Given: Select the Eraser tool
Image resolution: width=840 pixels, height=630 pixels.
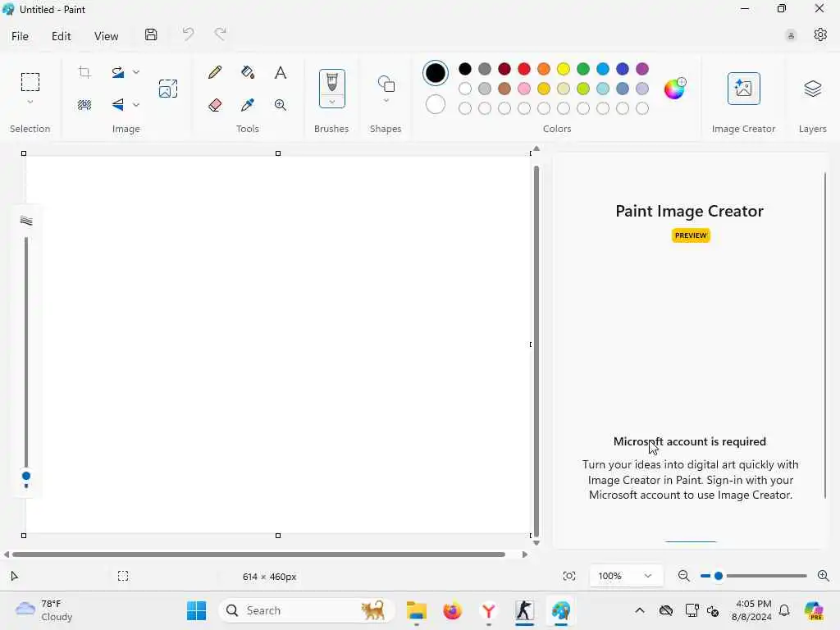Looking at the screenshot, I should [x=215, y=104].
